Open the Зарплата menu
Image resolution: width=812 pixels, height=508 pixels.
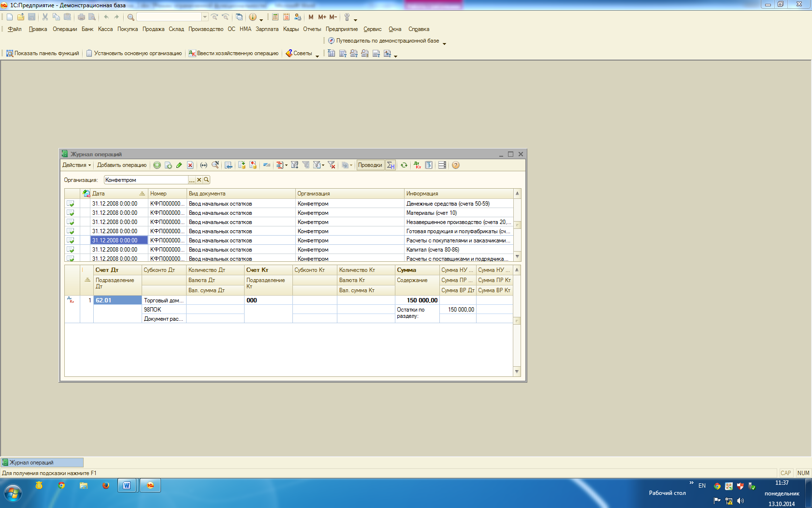coord(267,29)
